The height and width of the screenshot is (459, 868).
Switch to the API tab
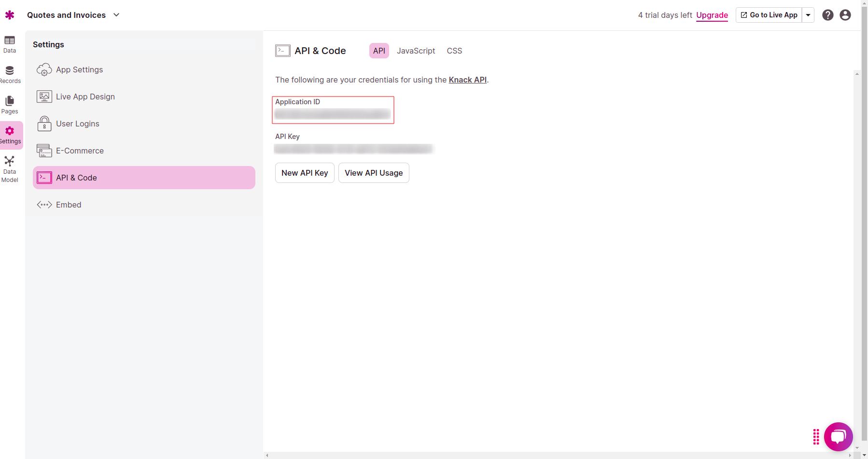click(379, 51)
